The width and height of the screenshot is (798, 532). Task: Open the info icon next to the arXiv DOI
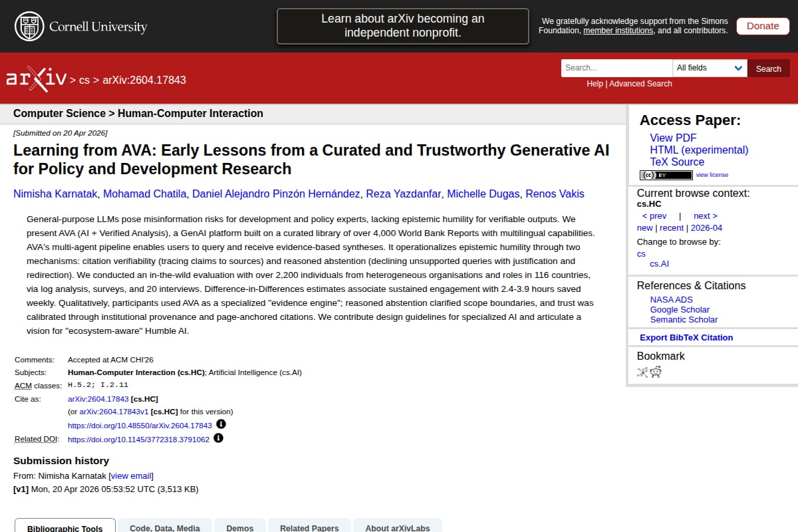[x=221, y=424]
